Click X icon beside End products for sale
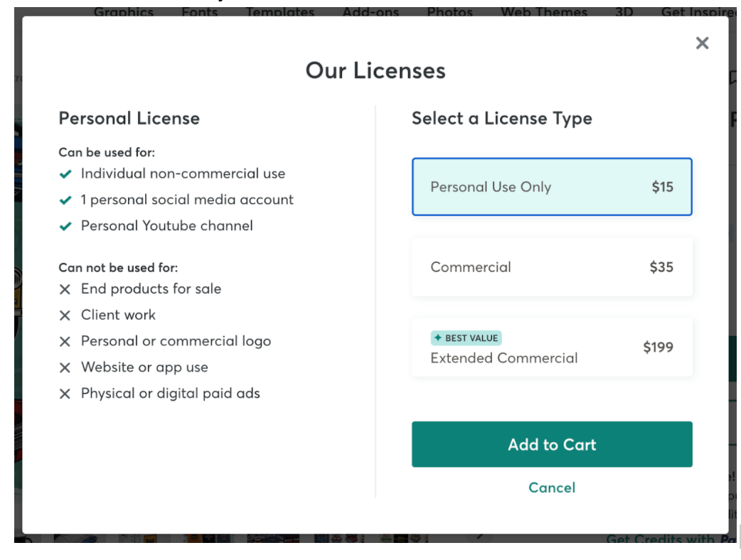This screenshot has width=741, height=560. (x=65, y=289)
